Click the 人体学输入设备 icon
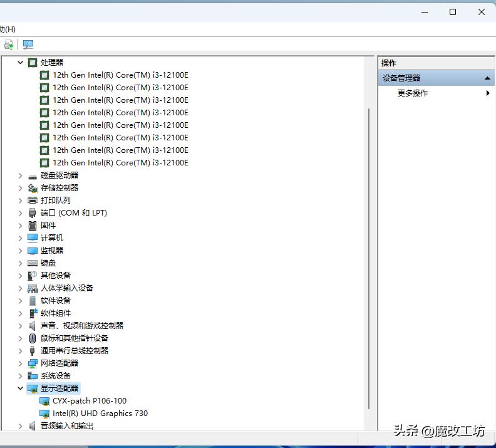Viewport: 496px width, 448px height. point(33,289)
